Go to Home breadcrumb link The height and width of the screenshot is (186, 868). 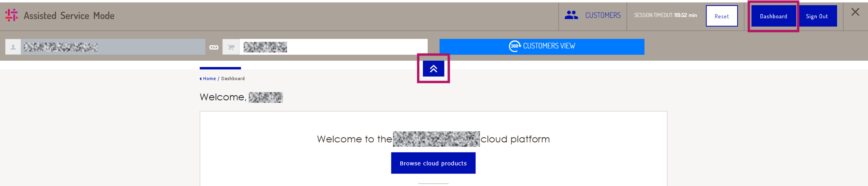(209, 79)
